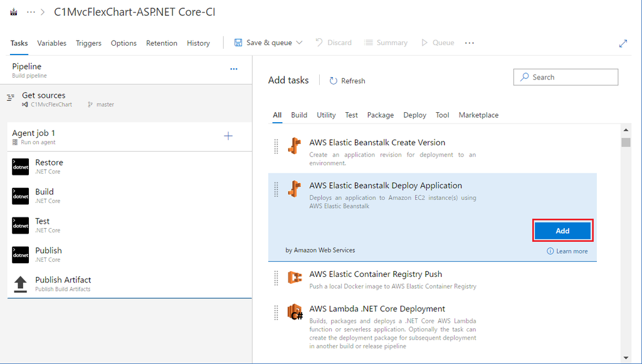The image size is (642, 364).
Task: Filter tasks by Test category
Action: click(x=351, y=115)
